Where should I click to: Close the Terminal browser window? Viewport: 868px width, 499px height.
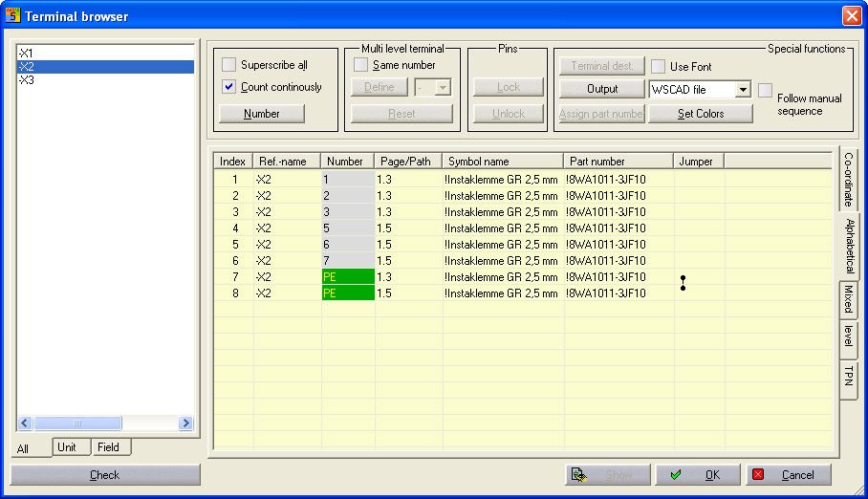[x=851, y=15]
